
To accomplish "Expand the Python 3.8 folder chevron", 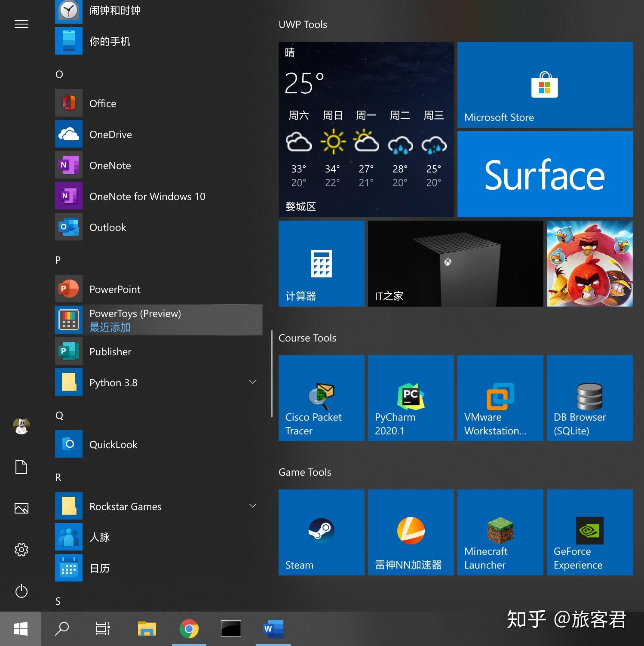I will tap(253, 382).
